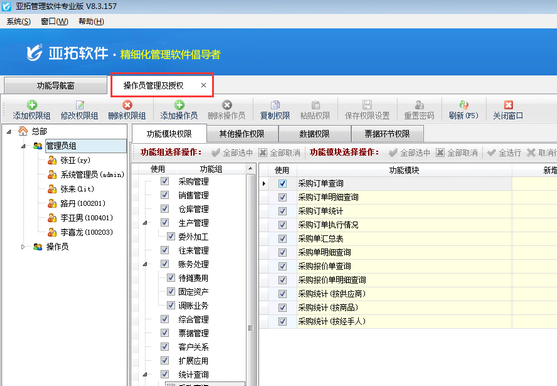The width and height of the screenshot is (557, 386).
Task: Click the 关闭窗口 toolbar icon
Action: tap(508, 105)
